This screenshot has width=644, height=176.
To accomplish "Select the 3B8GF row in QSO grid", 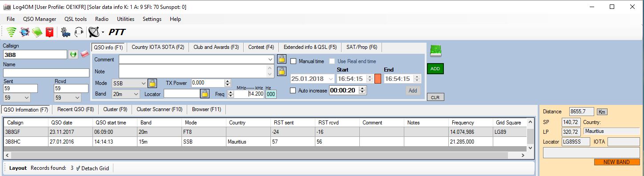I will pyautogui.click(x=265, y=132).
